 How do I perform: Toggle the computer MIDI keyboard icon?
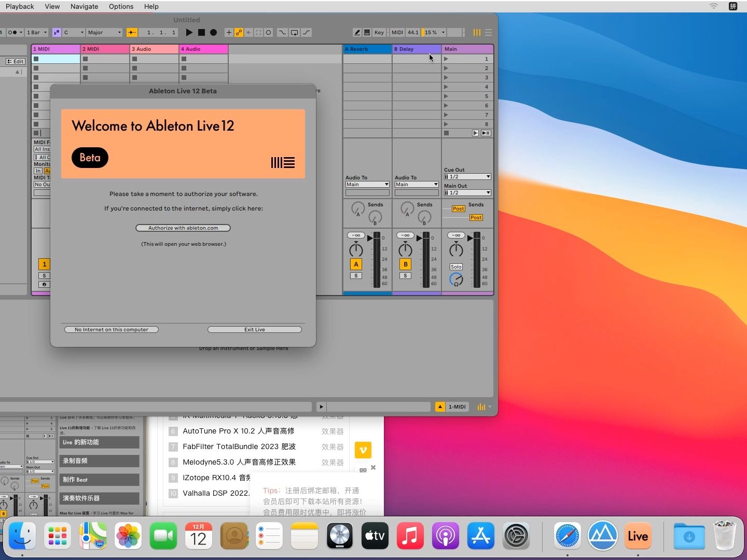point(367,32)
